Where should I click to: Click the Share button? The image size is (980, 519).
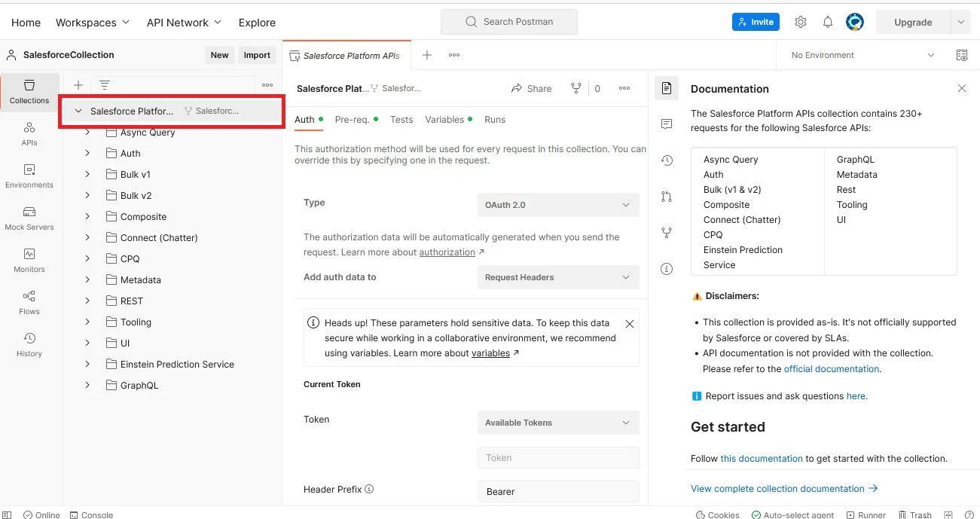coord(531,88)
